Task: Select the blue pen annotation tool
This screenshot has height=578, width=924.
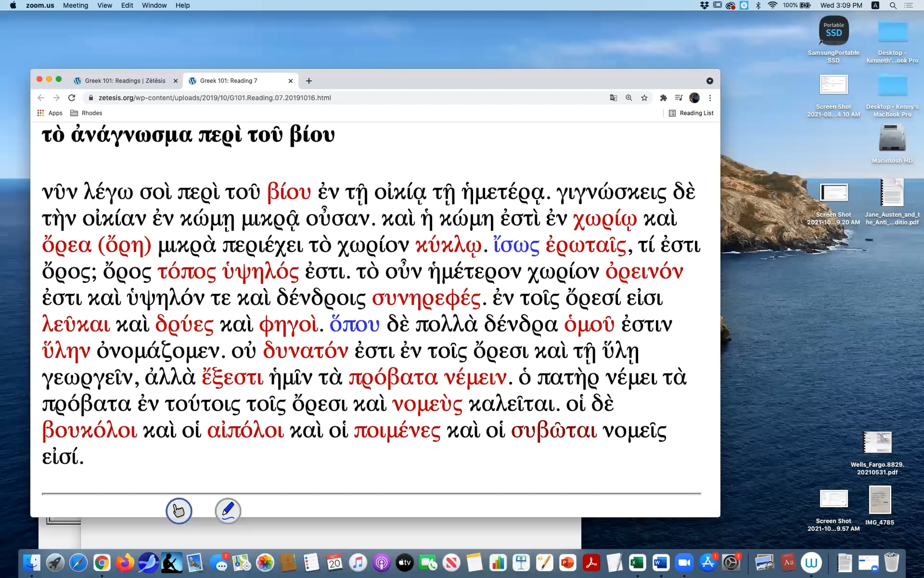Action: click(228, 511)
